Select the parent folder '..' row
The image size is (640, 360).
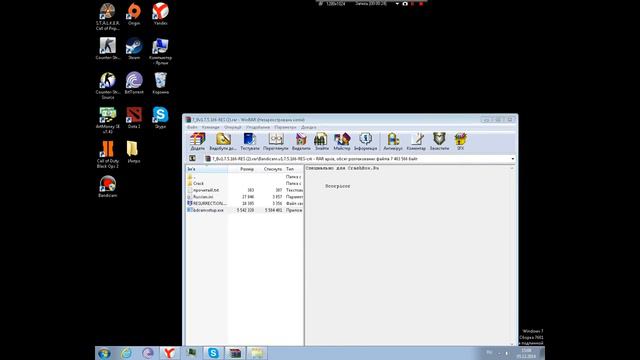(244, 177)
